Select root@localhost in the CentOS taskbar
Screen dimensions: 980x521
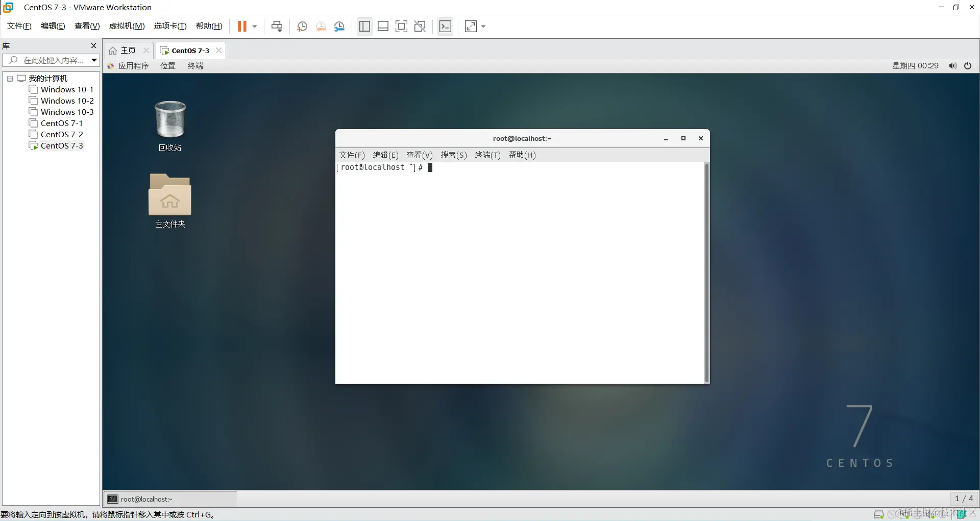[x=170, y=500]
